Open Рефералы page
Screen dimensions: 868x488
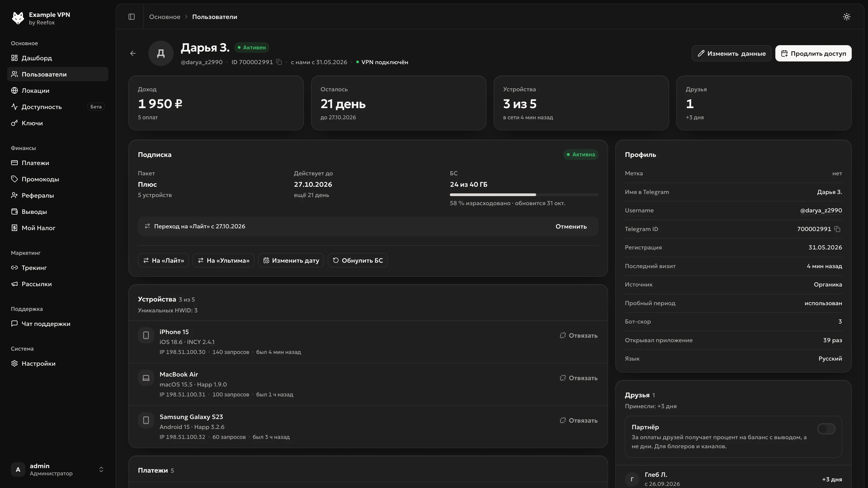pos(58,195)
